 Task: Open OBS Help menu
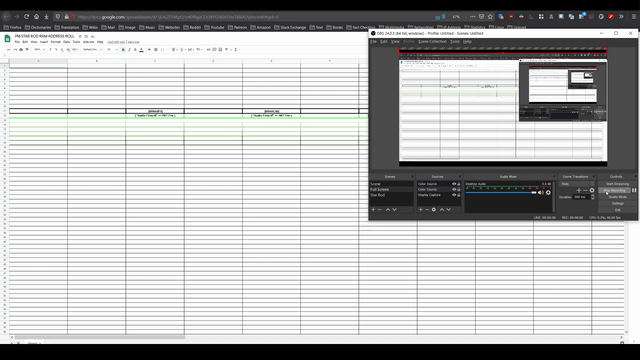tap(467, 42)
